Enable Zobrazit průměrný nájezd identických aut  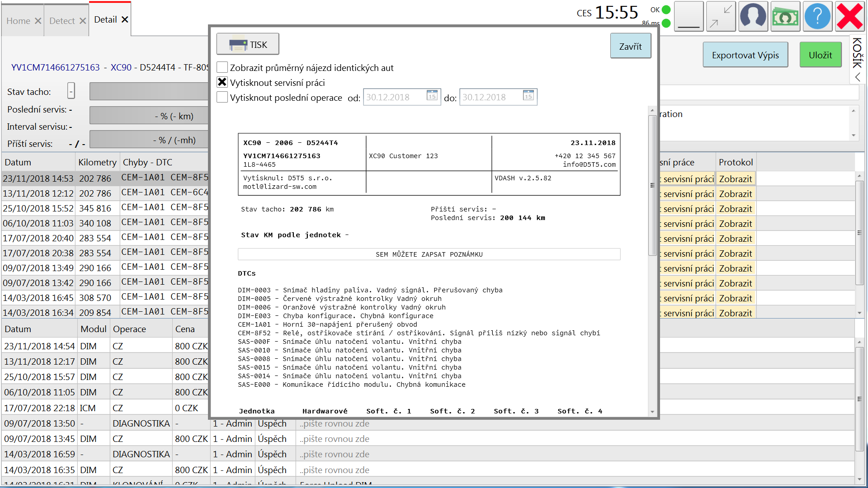pos(222,67)
